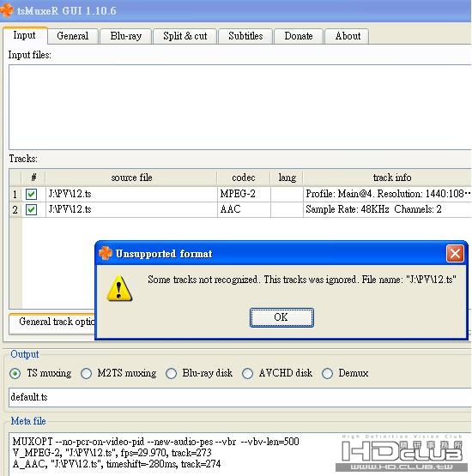Choose the Blu-ray disk output option
Screen dimensions: 472x476
click(171, 373)
